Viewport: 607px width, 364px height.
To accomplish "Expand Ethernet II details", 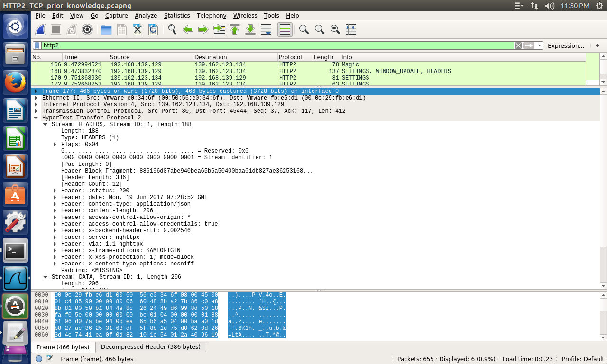I will 36,98.
